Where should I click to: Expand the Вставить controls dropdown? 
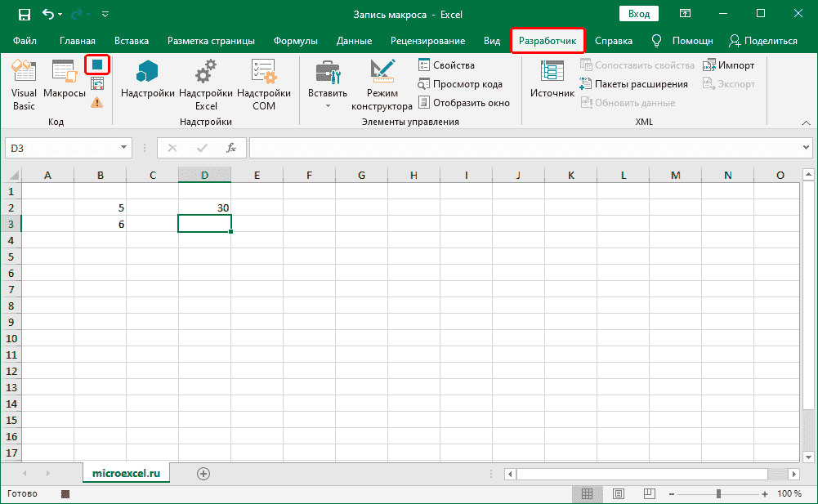(328, 106)
